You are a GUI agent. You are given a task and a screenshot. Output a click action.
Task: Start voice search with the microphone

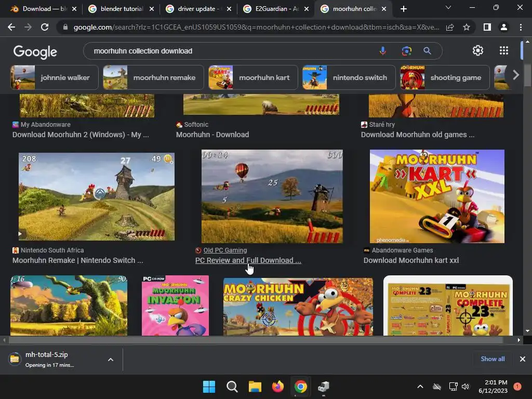tap(383, 51)
